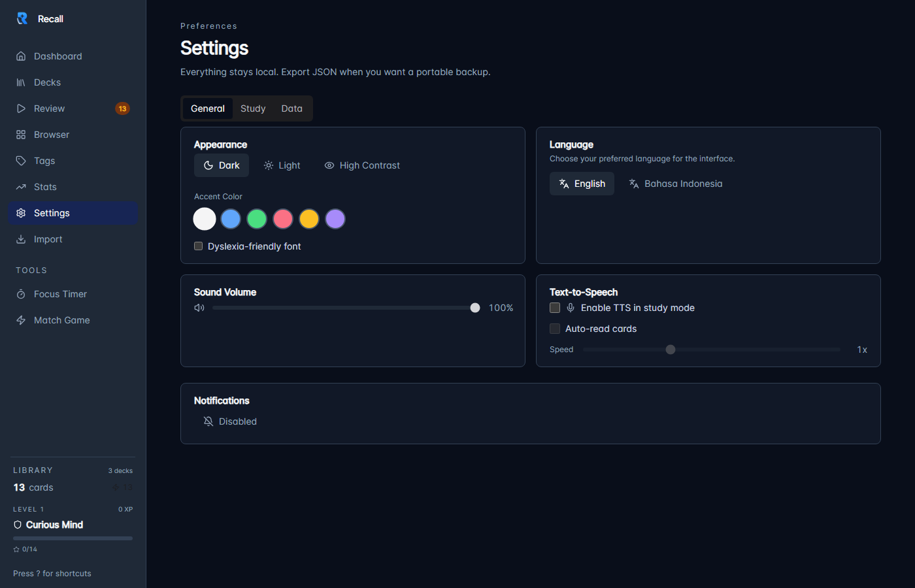
Task: Open Import via the download icon
Action: pyautogui.click(x=21, y=239)
